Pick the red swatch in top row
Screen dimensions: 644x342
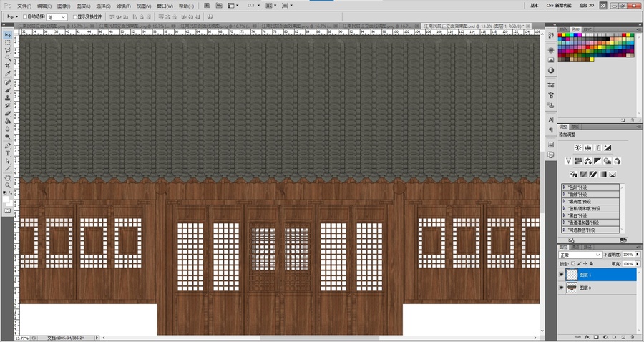pyautogui.click(x=560, y=35)
